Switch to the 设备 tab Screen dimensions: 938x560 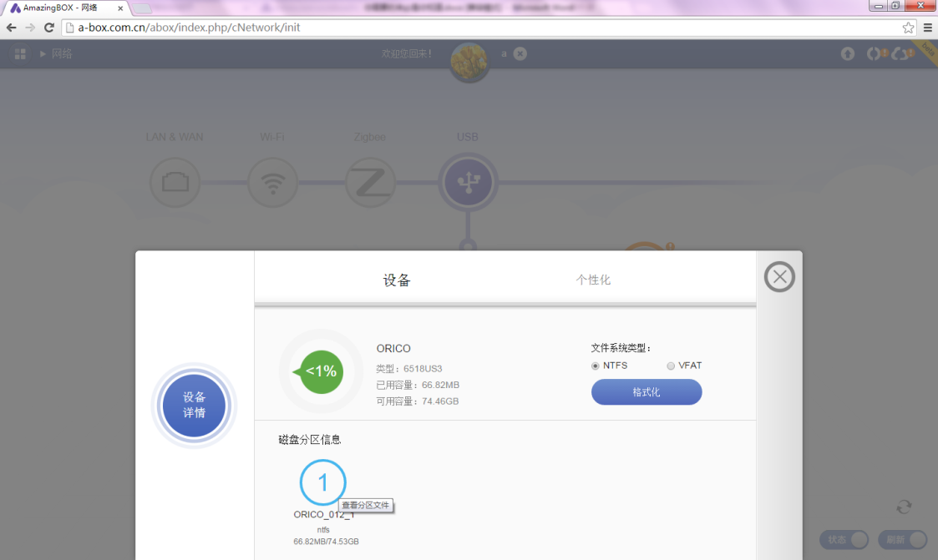click(x=397, y=280)
